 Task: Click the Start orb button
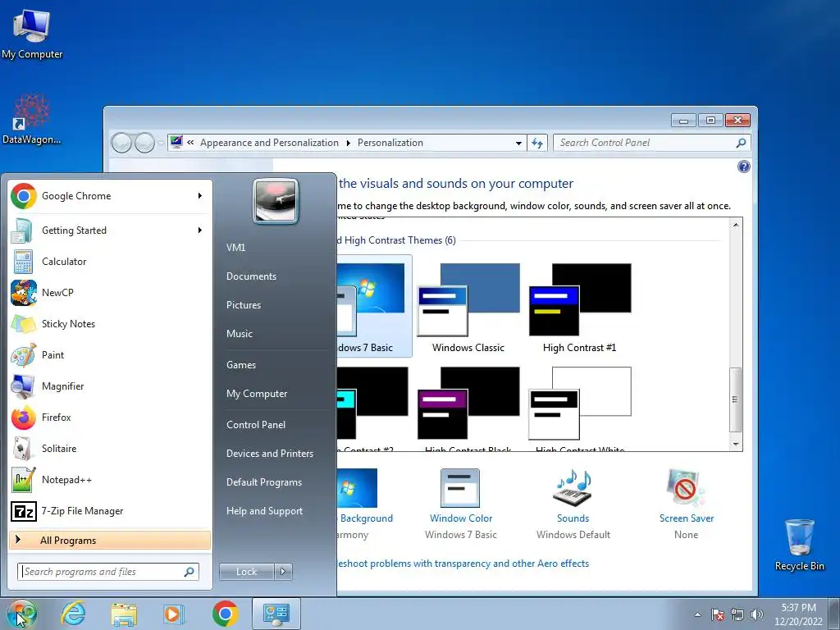[21, 614]
